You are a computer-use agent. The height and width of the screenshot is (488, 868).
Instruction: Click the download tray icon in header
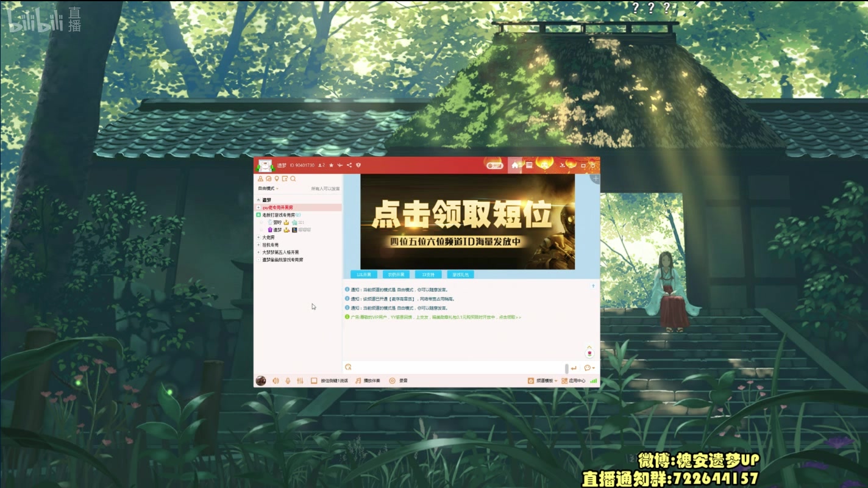click(563, 165)
